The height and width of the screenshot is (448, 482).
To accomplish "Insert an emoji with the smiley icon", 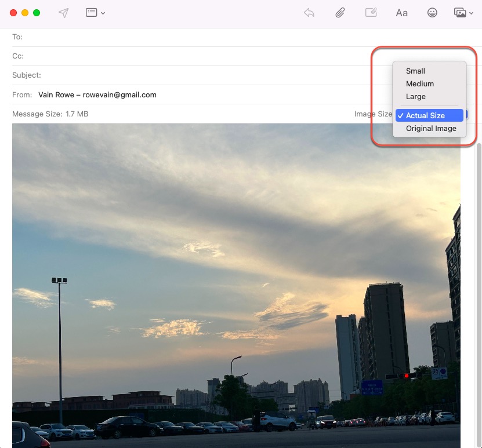I will (x=432, y=12).
